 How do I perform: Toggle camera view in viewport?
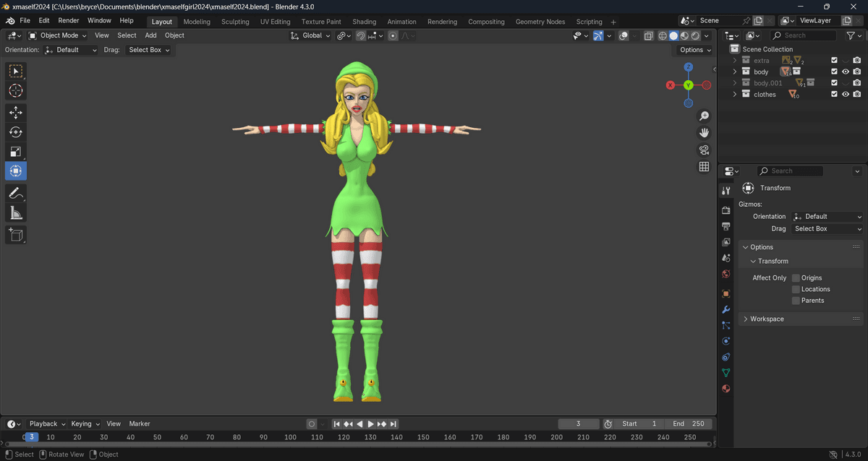click(704, 150)
